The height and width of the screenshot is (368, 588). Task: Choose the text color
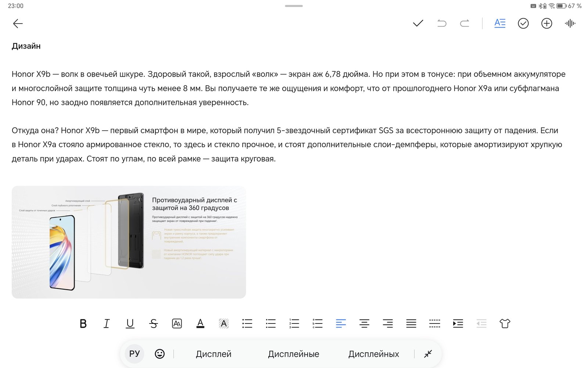(x=200, y=323)
